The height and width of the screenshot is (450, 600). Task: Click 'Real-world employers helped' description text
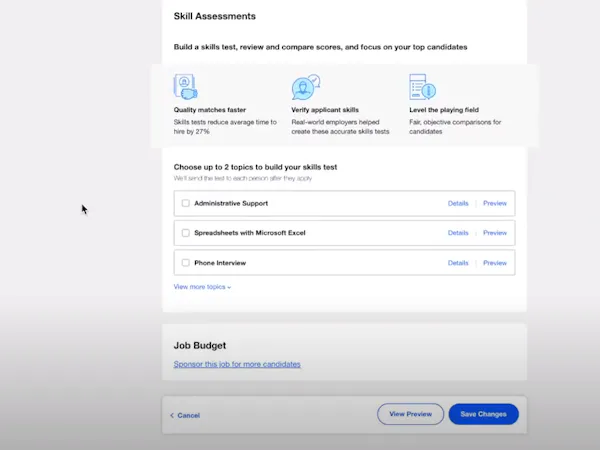pyautogui.click(x=340, y=127)
